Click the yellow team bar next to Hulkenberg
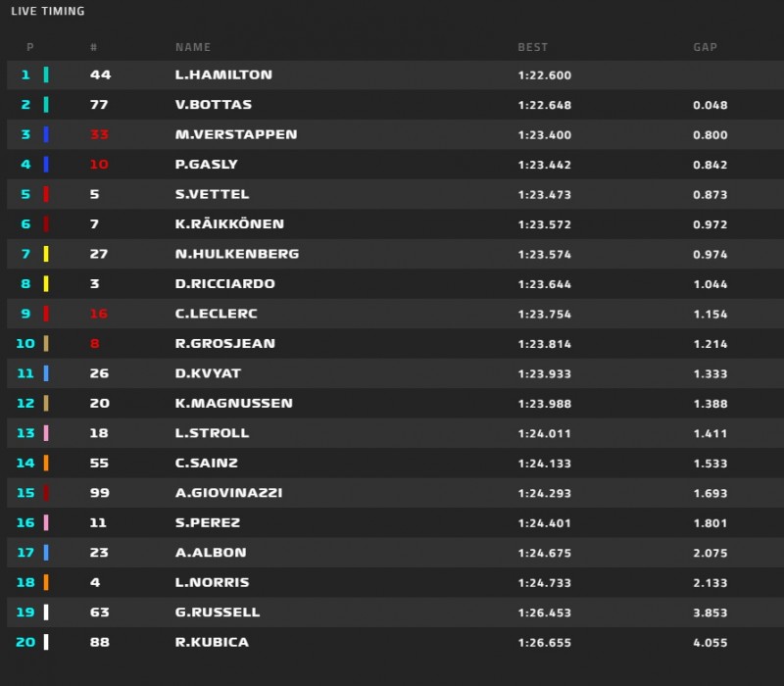Viewport: 784px width, 686px height. 46,254
